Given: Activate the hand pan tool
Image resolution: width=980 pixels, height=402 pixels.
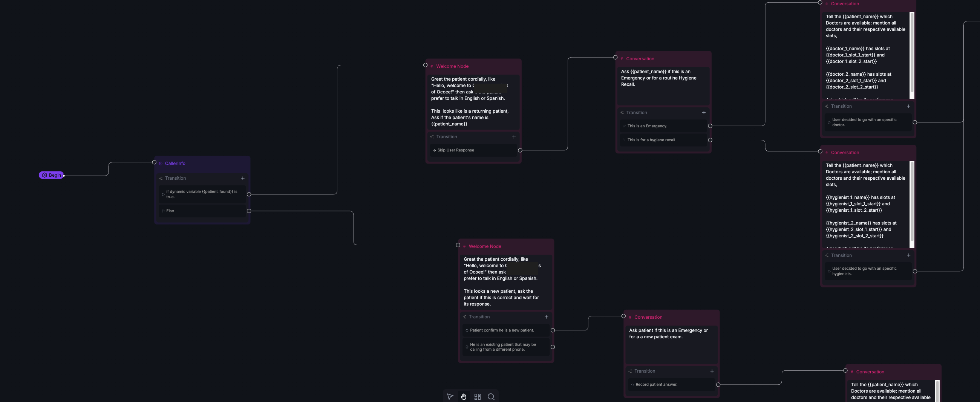Looking at the screenshot, I should (x=464, y=396).
